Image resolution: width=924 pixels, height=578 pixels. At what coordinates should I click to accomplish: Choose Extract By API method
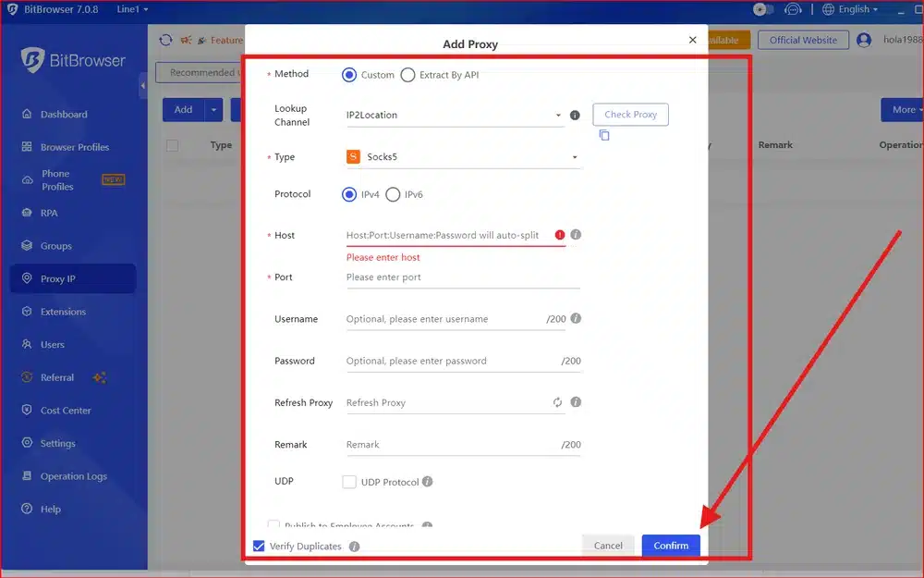point(407,75)
